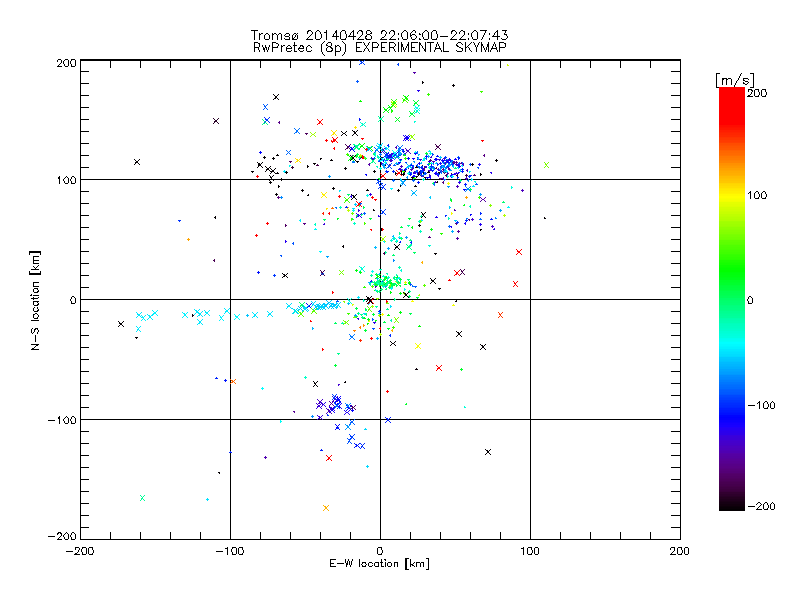The image size is (800, 600).
Task: Click the colorbar tick label '0'
Action: [x=750, y=301]
